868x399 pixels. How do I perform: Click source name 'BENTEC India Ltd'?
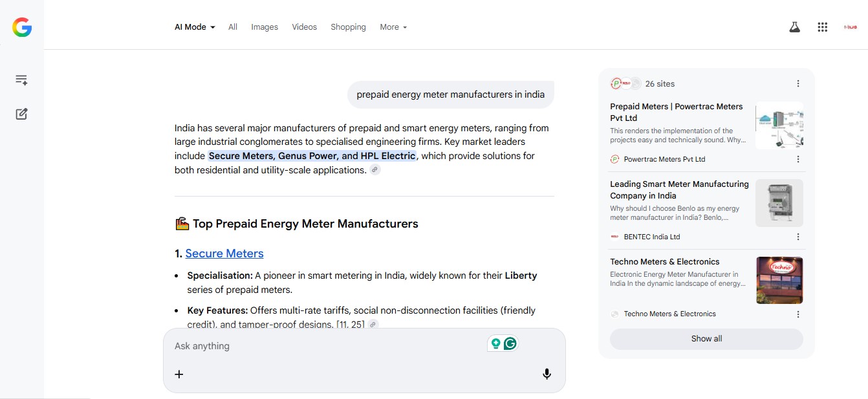[652, 237]
